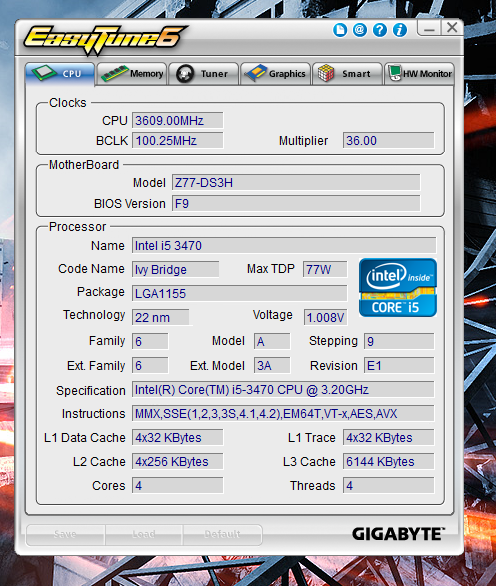Click processor Name field Intel i5 3470
496x586 pixels.
[x=284, y=246]
